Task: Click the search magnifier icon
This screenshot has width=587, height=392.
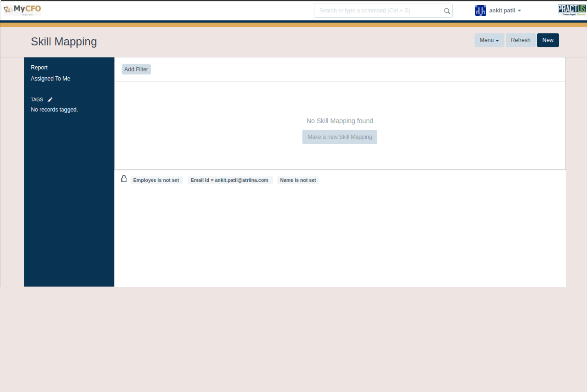Action: [447, 11]
